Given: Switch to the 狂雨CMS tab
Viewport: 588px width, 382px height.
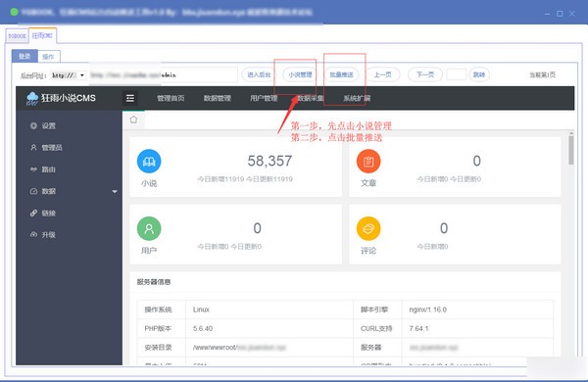Looking at the screenshot, I should tap(42, 35).
